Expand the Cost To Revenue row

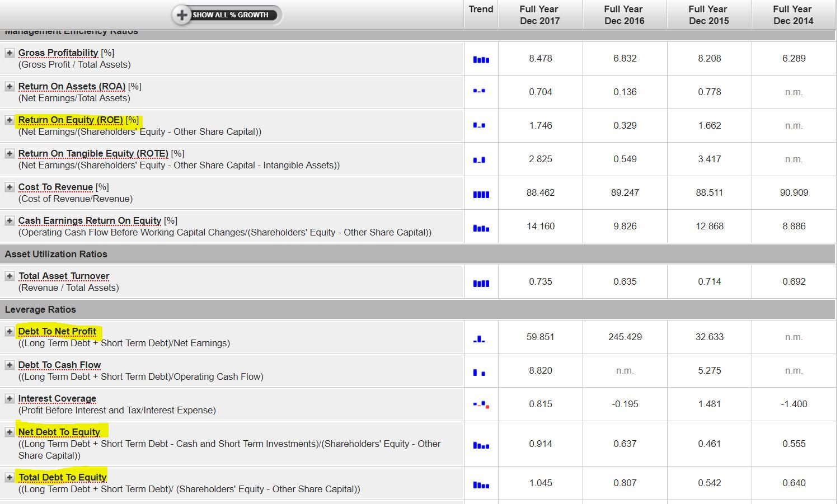(x=10, y=187)
